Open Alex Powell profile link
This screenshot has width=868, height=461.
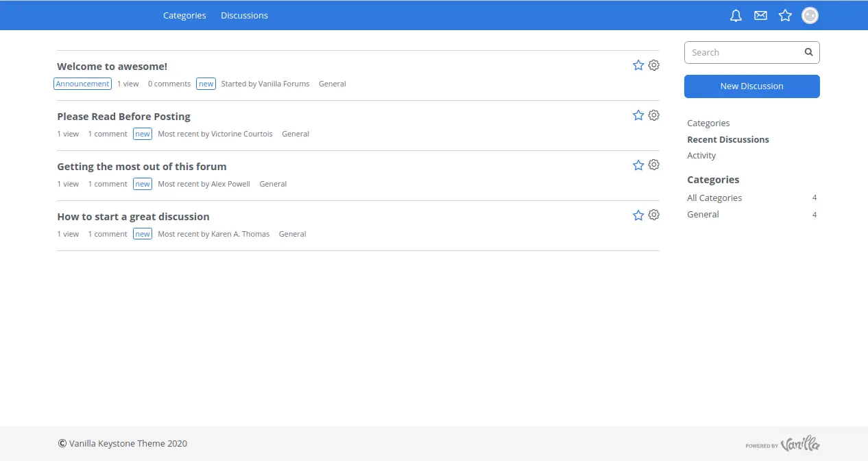230,184
